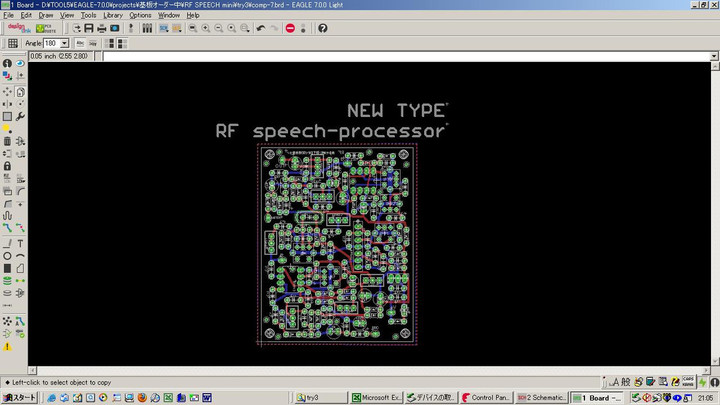Open Help with the question mark icon

(322, 28)
